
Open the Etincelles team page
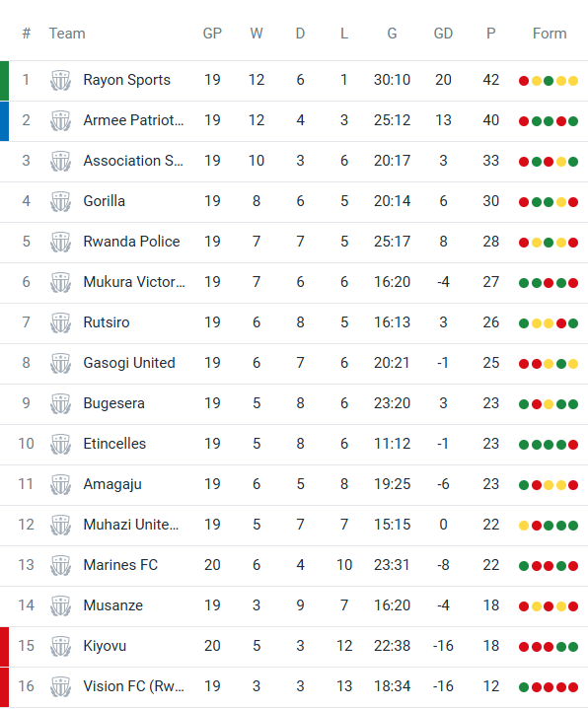point(114,444)
